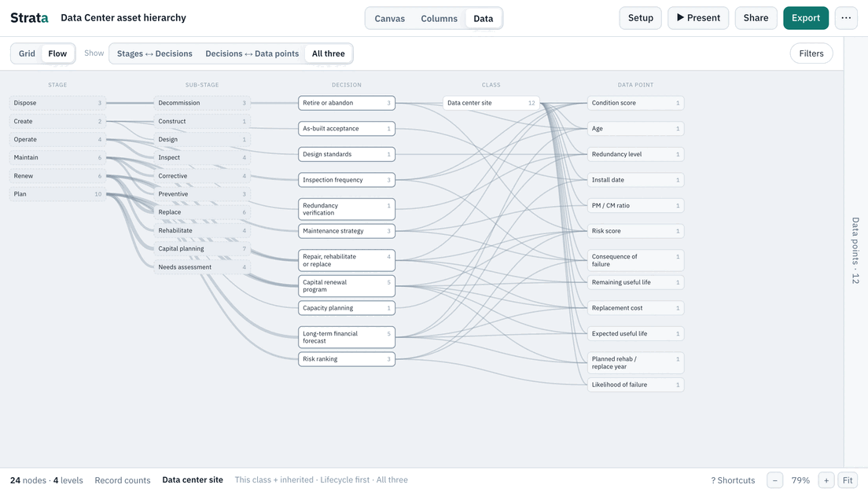This screenshot has height=492, width=868.
Task: Click Repair, rehabilitate or replace decision
Action: 347,261
